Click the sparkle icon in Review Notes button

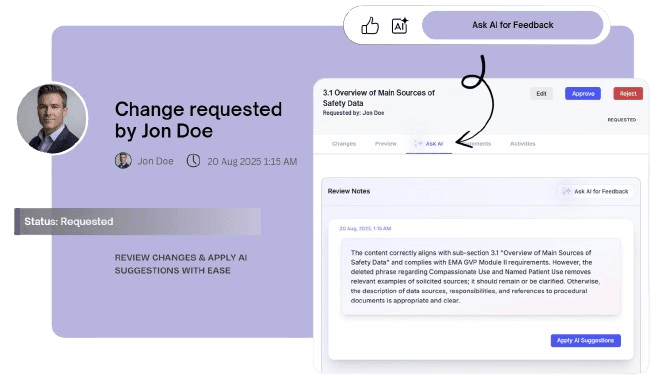coord(566,191)
